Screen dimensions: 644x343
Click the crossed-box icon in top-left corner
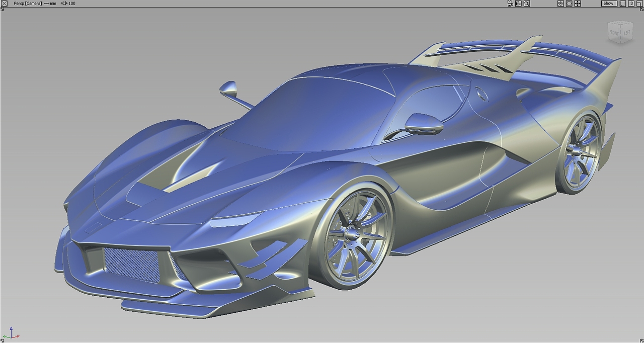[x=5, y=3]
